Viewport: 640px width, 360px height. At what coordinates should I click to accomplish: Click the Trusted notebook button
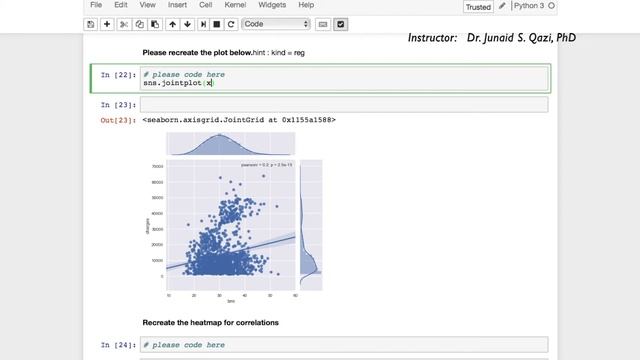pyautogui.click(x=478, y=7)
